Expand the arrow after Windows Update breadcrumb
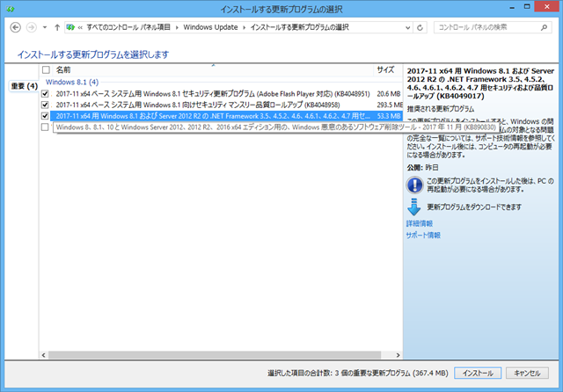 tap(245, 27)
